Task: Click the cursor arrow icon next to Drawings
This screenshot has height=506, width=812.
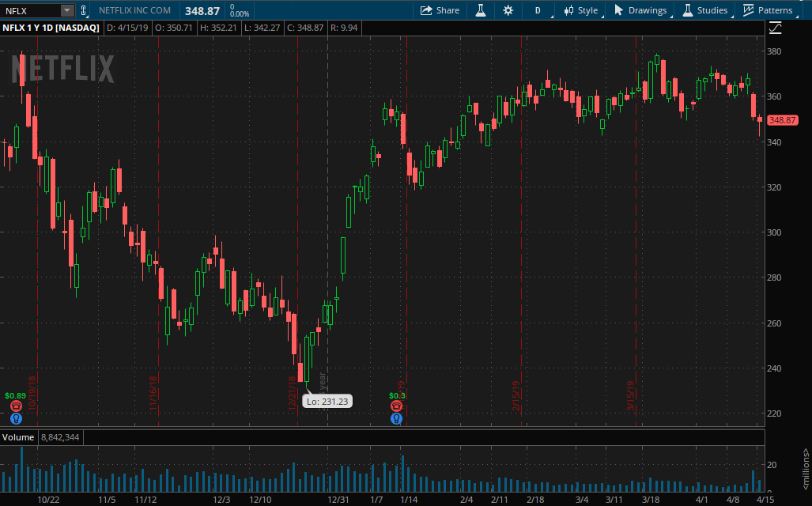Action: pos(618,10)
